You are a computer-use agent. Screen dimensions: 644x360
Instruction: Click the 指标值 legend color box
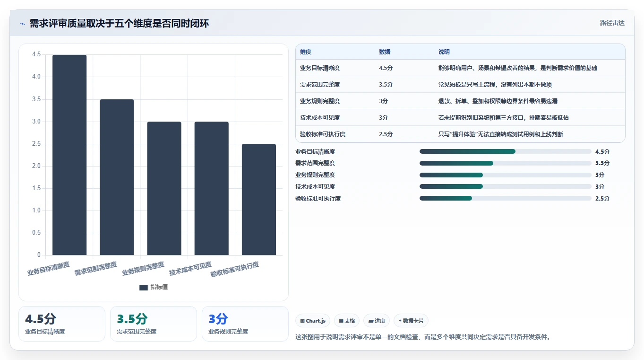(x=144, y=288)
